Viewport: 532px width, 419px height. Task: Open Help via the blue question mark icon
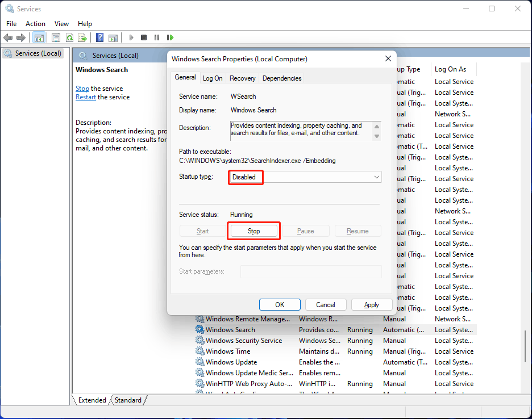click(99, 37)
